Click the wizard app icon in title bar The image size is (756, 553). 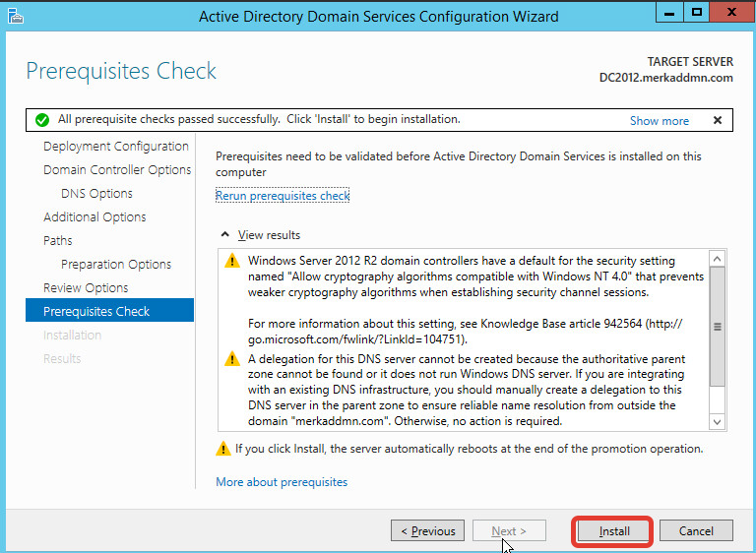tap(16, 16)
